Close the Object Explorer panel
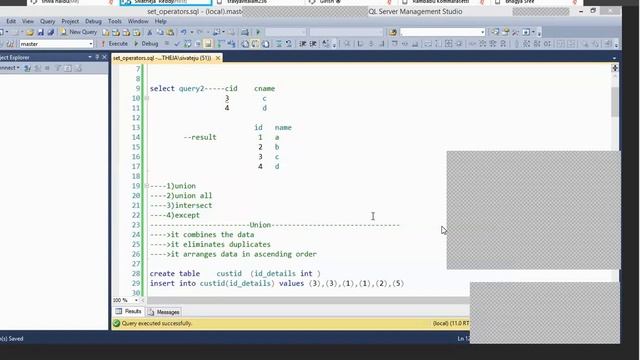 pos(104,57)
